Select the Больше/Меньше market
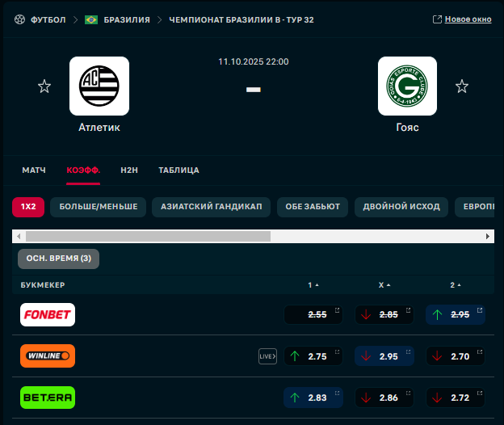The height and width of the screenshot is (425, 504). coord(99,207)
